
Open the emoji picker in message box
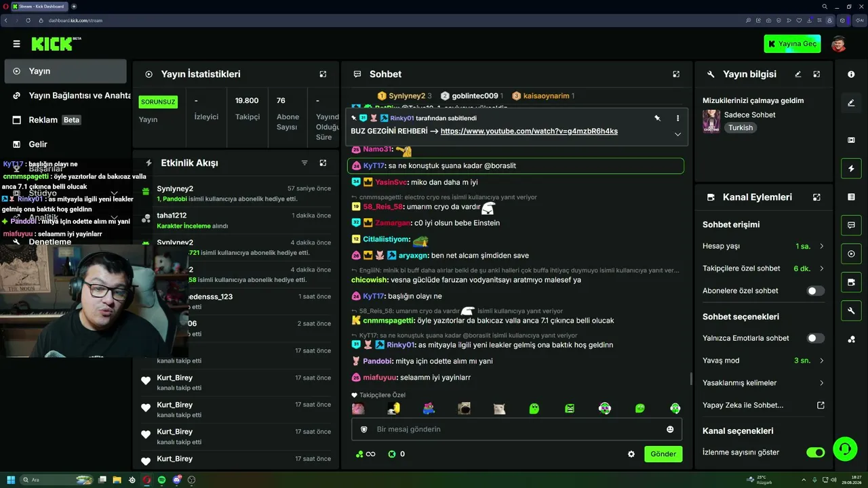coord(670,429)
